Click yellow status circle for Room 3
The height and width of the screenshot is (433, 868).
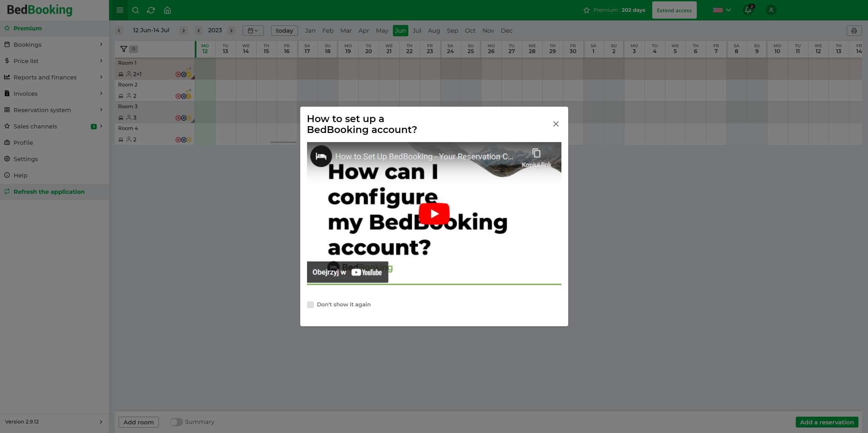click(188, 118)
